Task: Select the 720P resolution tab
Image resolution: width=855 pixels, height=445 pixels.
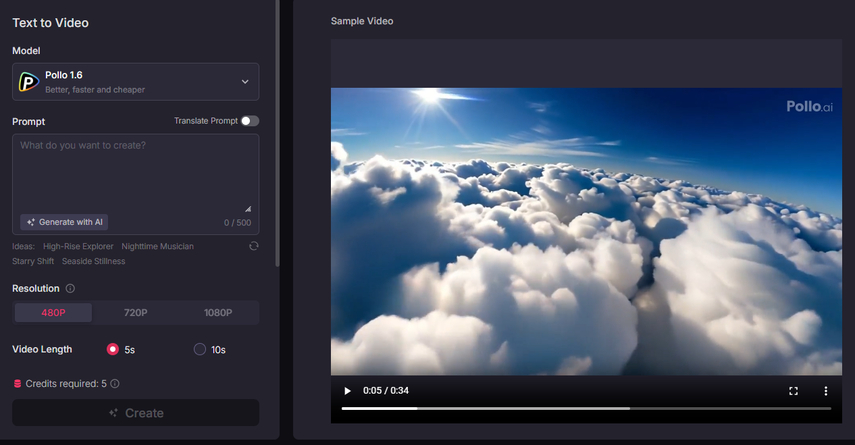Action: click(x=135, y=312)
